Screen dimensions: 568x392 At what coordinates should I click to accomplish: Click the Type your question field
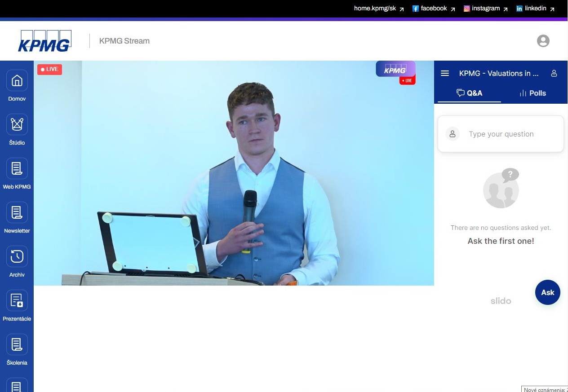click(x=501, y=134)
